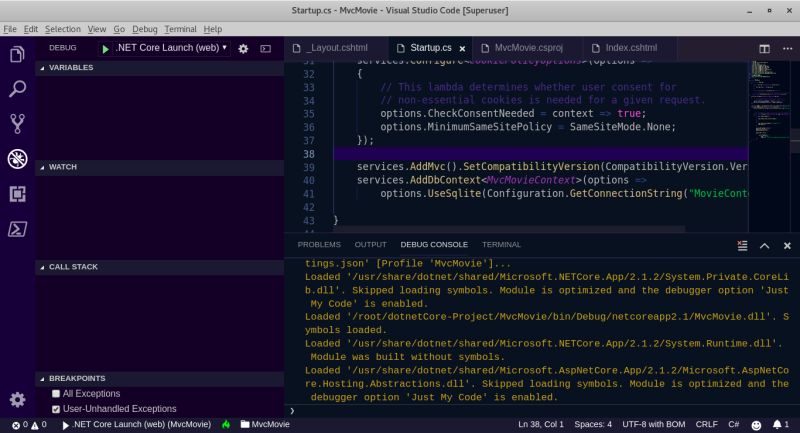Switch to the Index.cshtml tab
The width and height of the screenshot is (800, 433).
[630, 48]
